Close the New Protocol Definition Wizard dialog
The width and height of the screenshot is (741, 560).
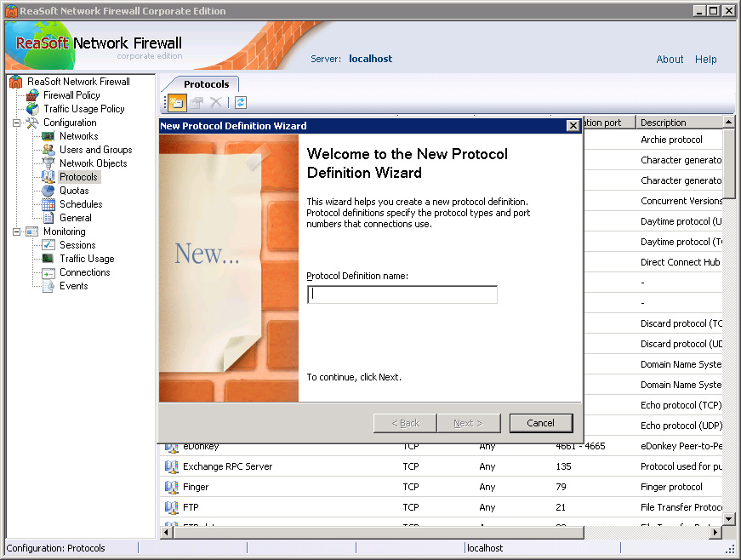(x=573, y=126)
